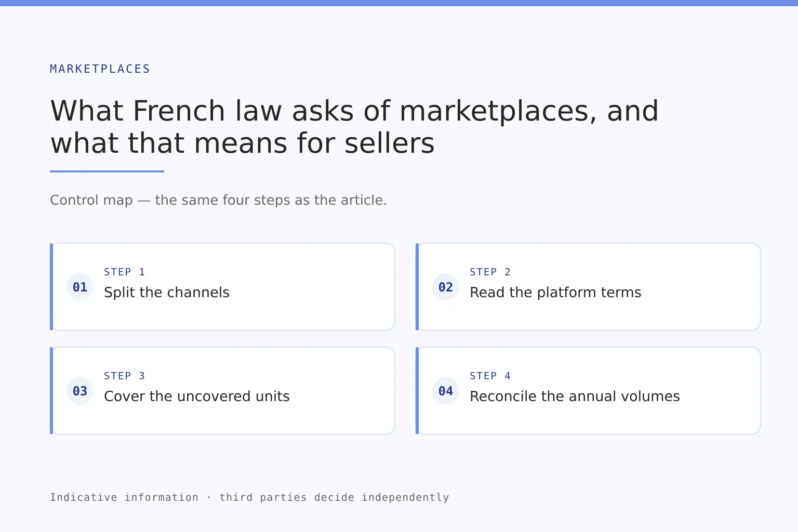Click the blue accent bar of Step 4 card

coord(417,391)
